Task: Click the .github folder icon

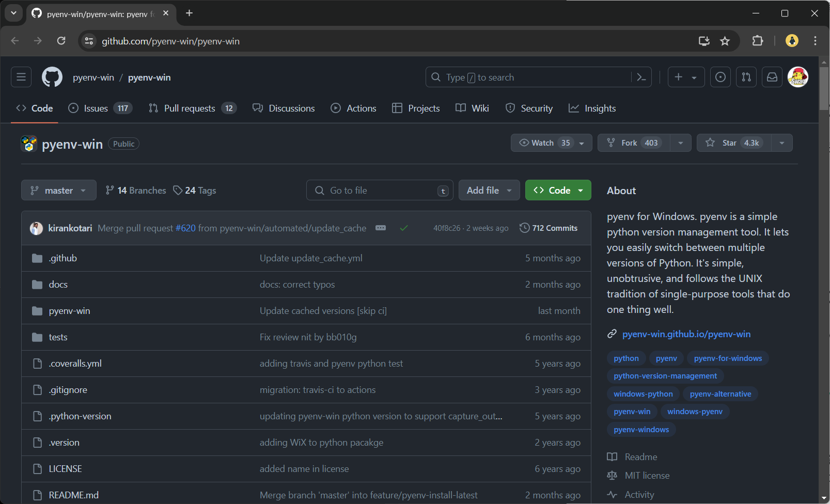Action: [x=37, y=258]
